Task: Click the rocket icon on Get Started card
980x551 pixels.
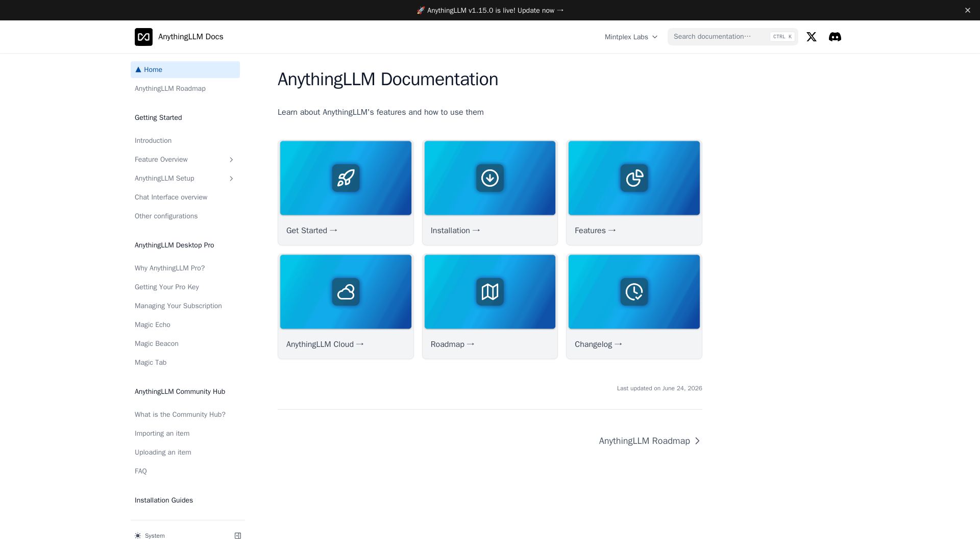Action: 346,178
